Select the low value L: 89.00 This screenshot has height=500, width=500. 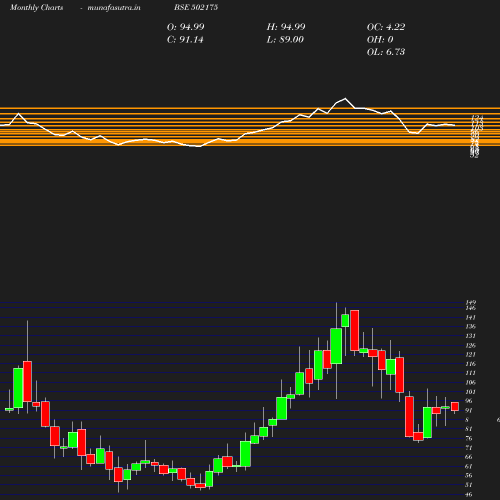click(285, 40)
